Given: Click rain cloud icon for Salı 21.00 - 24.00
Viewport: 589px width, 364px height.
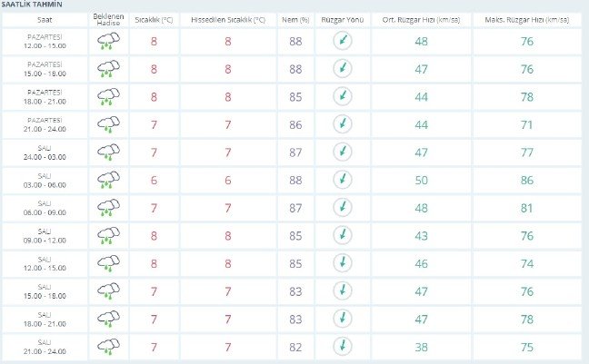Looking at the screenshot, I should coord(108,346).
